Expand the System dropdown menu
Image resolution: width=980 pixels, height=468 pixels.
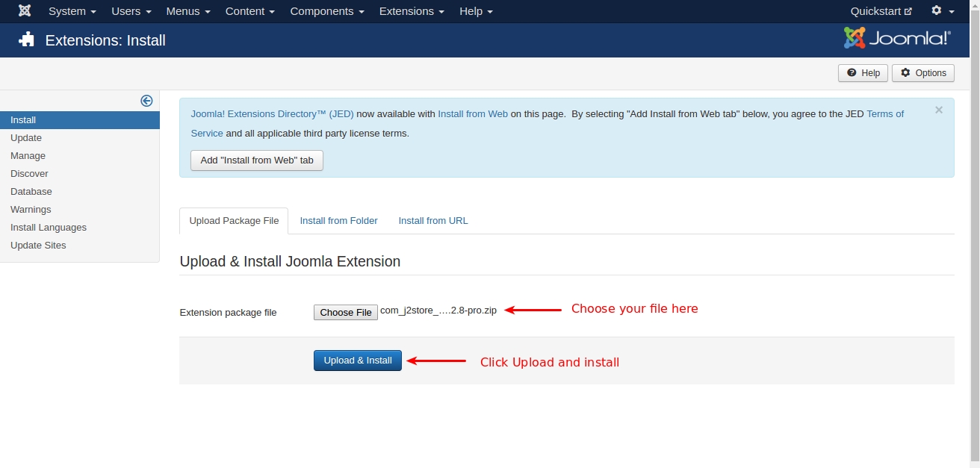(x=72, y=11)
